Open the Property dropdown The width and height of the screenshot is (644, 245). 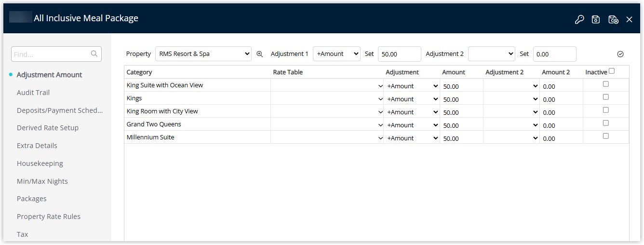point(203,54)
